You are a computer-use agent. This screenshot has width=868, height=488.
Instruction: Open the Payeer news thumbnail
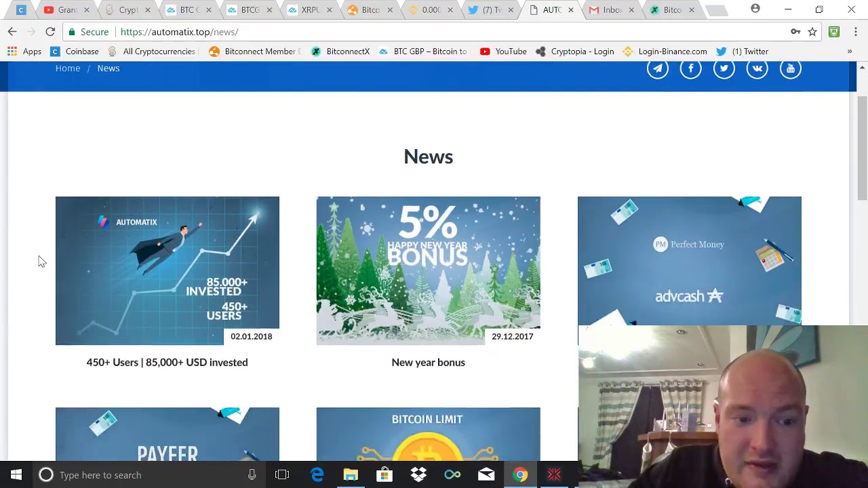tap(167, 434)
